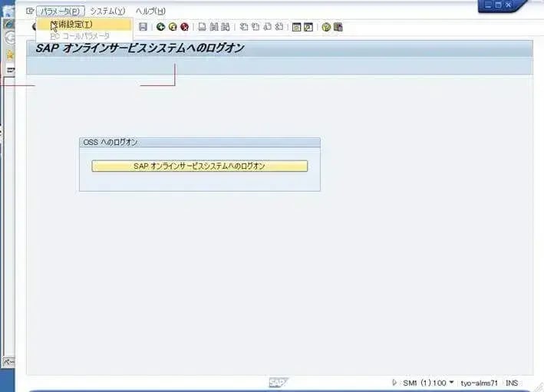
Task: Click the yellow Exit icon in toolbar
Action: 173,27
